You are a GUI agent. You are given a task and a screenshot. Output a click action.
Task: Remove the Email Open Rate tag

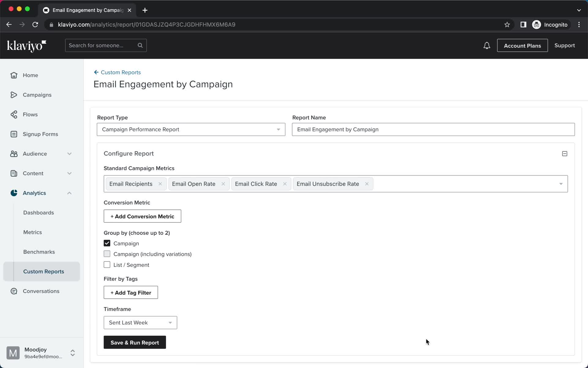click(223, 184)
